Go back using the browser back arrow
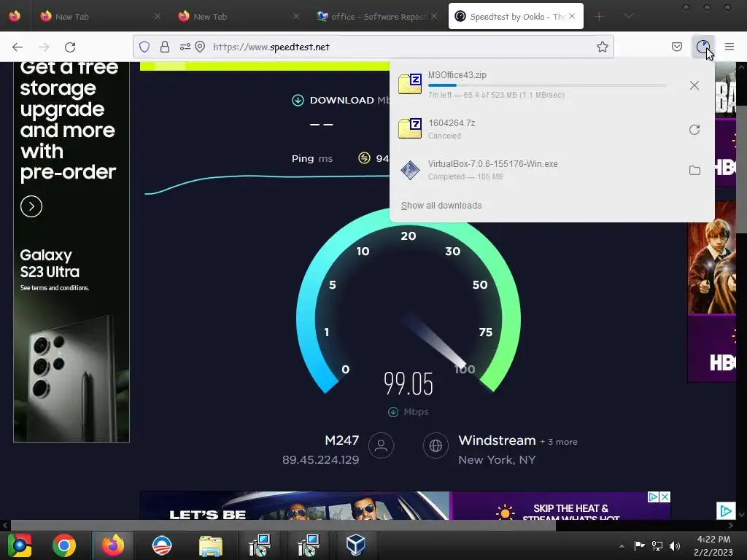This screenshot has height=560, width=747. click(x=18, y=47)
